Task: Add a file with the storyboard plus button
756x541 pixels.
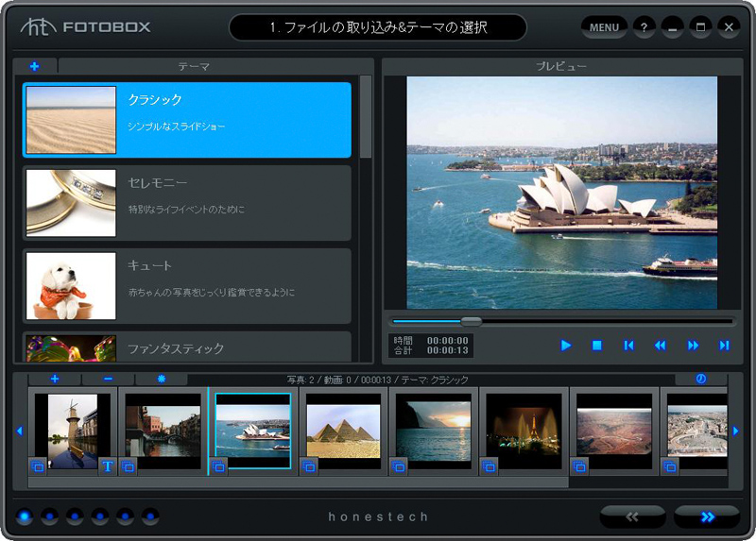Action: (55, 380)
